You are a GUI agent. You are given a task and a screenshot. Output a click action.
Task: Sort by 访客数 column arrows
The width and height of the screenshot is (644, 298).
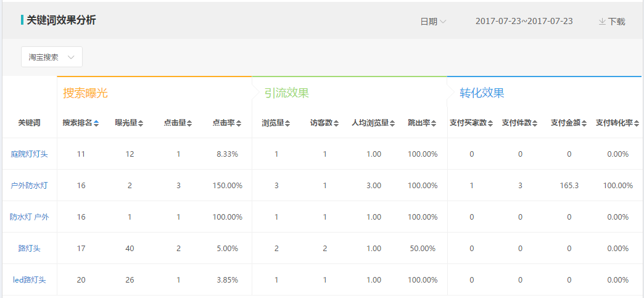tap(336, 123)
